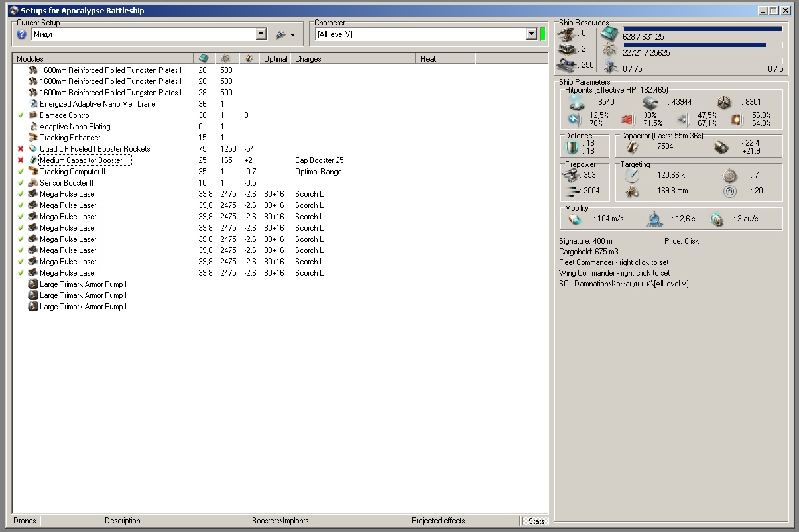The image size is (799, 532).
Task: Click the Adaptive Nano Plating II module icon
Action: coord(33,127)
